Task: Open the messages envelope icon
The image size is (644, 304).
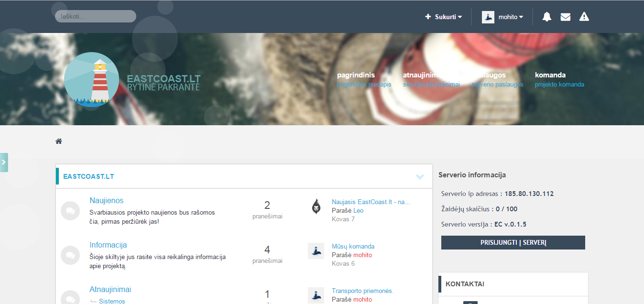Action: coord(566,17)
